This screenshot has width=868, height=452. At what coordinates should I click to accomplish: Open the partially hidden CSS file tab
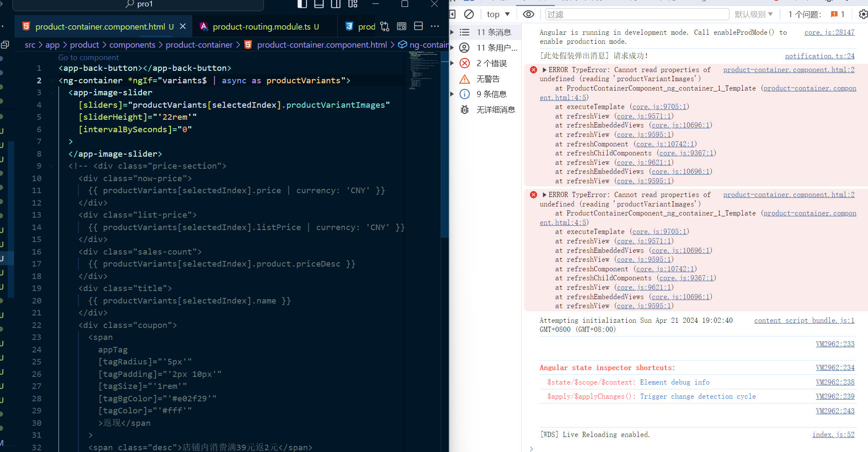click(360, 27)
